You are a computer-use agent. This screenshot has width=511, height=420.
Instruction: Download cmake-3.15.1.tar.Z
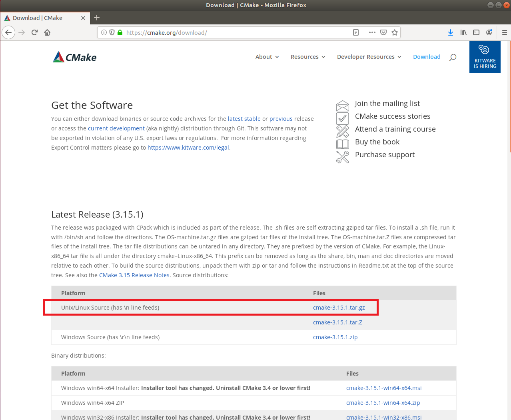[x=337, y=322]
